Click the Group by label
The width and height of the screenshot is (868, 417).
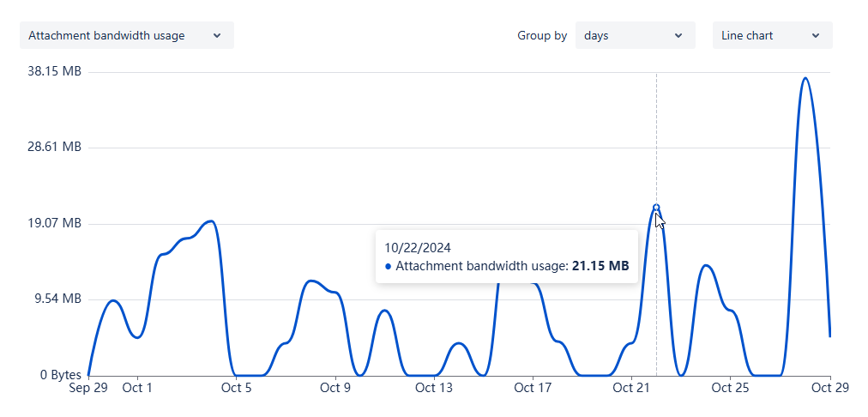pos(542,36)
